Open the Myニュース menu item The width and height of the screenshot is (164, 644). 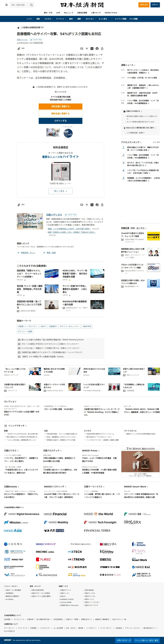[x=68, y=13]
